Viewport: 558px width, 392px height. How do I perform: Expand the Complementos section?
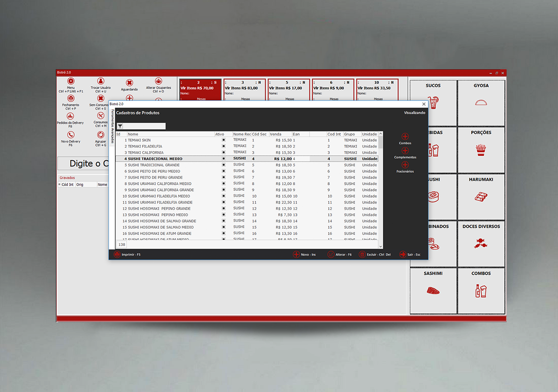tap(405, 151)
